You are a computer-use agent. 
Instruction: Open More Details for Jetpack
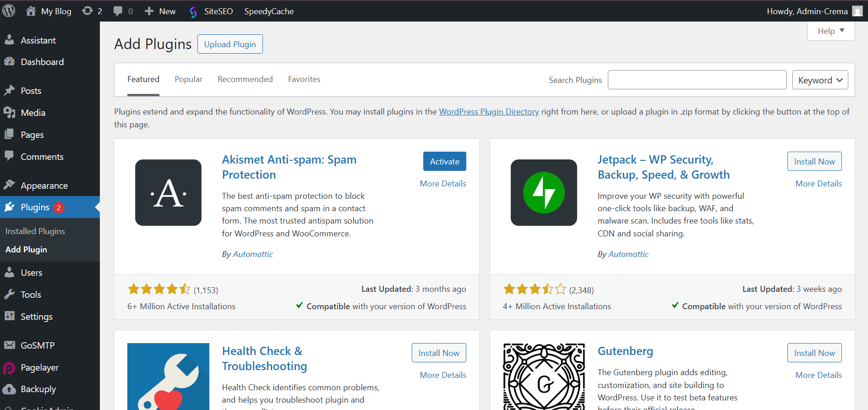click(819, 183)
